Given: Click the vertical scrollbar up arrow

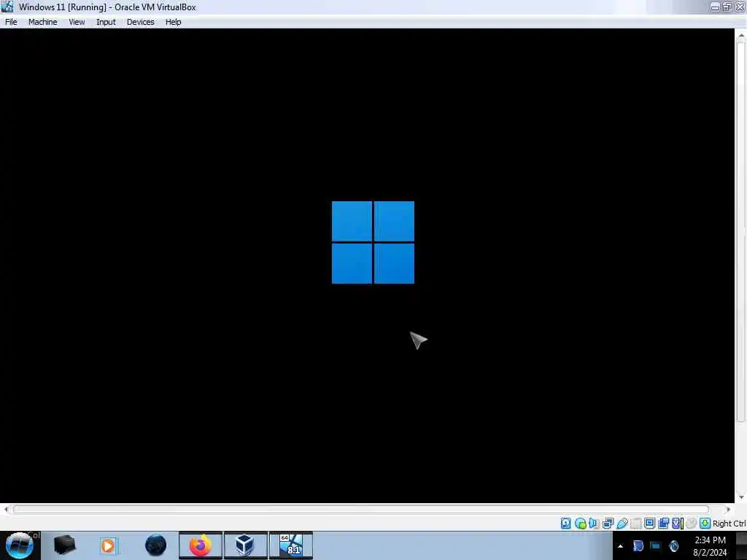Looking at the screenshot, I should coord(741,35).
